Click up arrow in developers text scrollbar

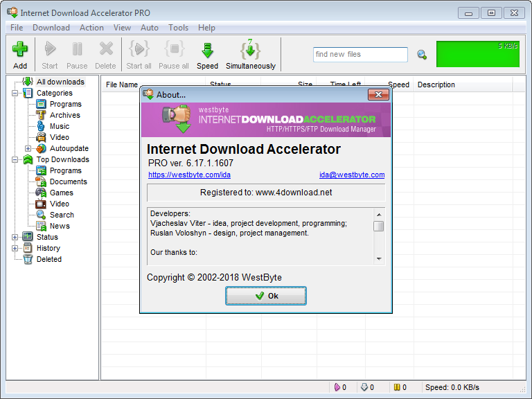(x=379, y=215)
